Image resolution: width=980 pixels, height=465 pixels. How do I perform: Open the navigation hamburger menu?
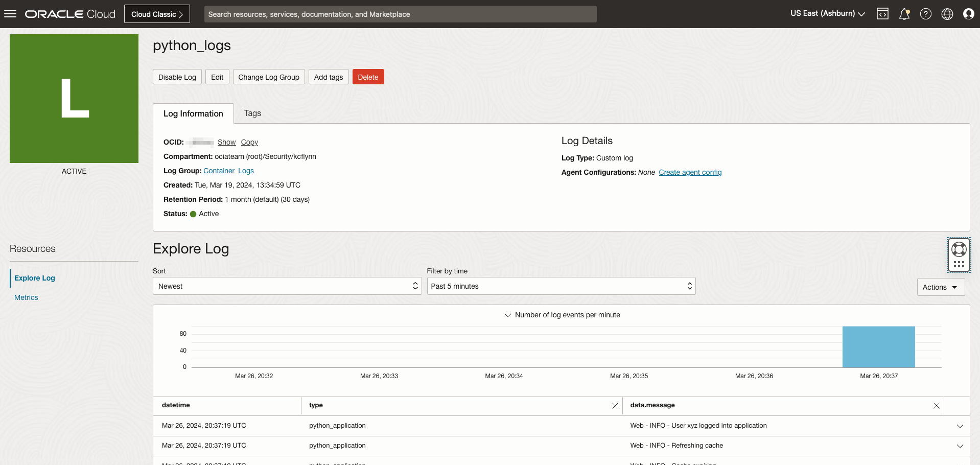10,13
